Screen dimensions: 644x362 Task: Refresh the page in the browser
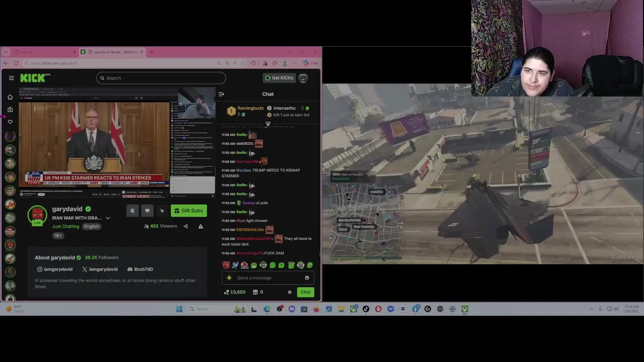click(16, 63)
